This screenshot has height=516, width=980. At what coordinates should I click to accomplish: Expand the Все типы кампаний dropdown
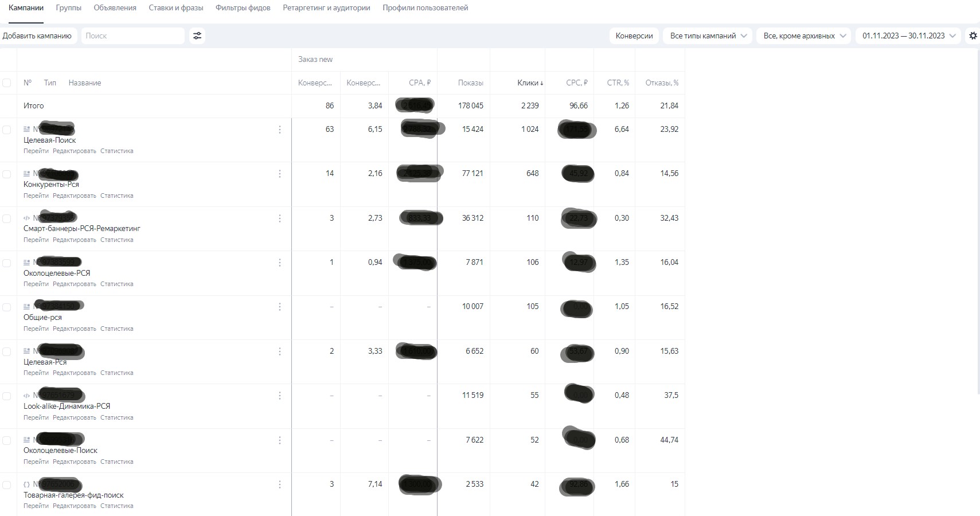[x=708, y=36]
